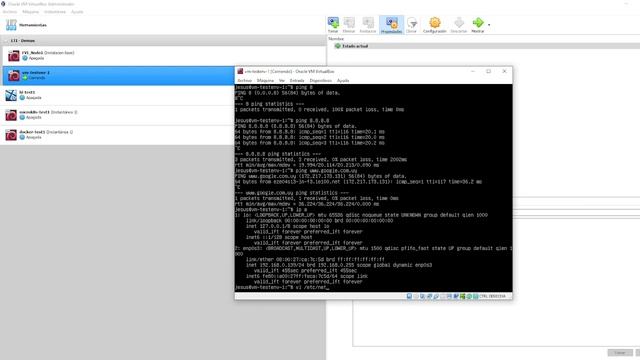Select the FVS_Node1 virtual machine
Viewport: 640px width, 360px height.
163,56
